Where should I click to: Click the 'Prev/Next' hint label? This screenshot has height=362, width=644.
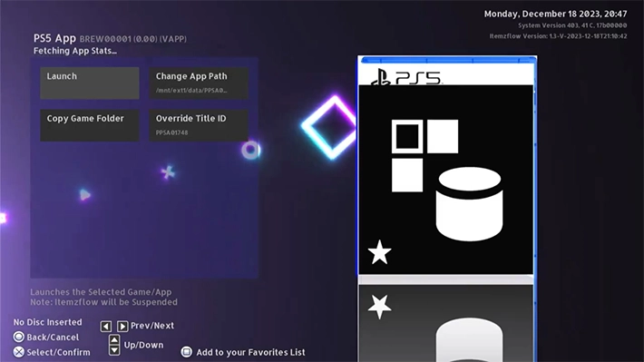(x=152, y=326)
